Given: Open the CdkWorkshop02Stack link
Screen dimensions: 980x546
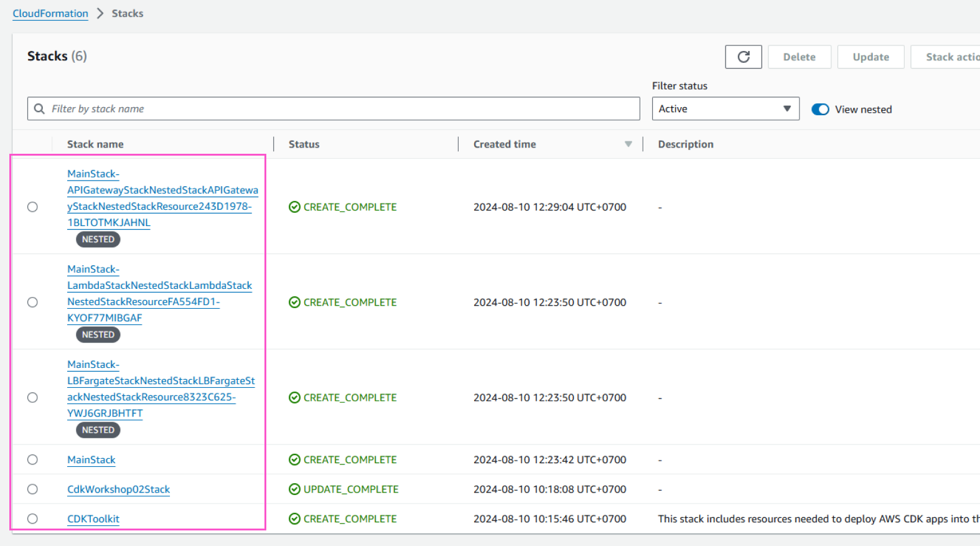Looking at the screenshot, I should [x=118, y=489].
